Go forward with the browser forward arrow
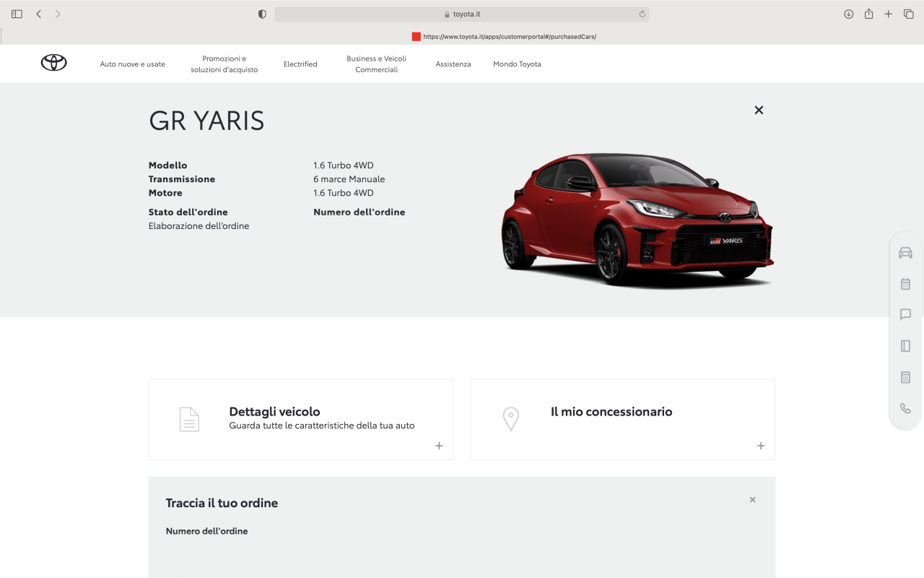This screenshot has height=578, width=924. 58,14
